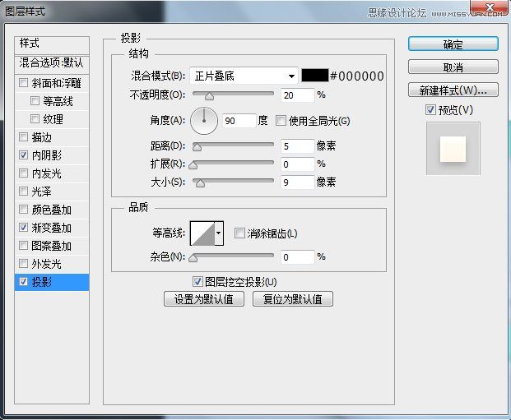This screenshot has width=511, height=420.
Task: Enable the 外发光 checkbox
Action: point(24,263)
